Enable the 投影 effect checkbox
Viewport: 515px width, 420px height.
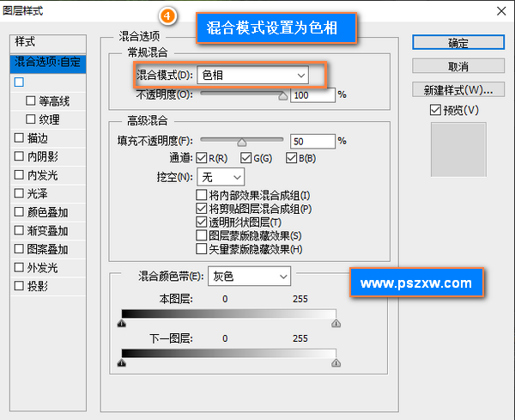point(19,286)
